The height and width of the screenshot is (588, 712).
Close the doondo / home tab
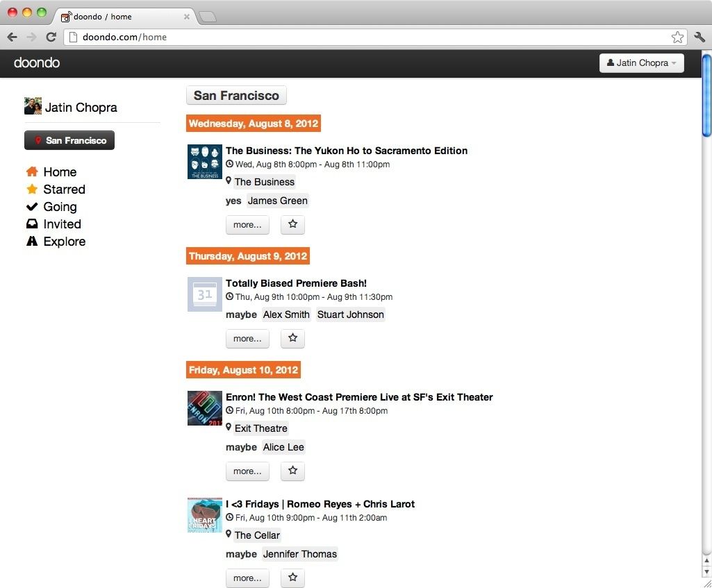(186, 17)
